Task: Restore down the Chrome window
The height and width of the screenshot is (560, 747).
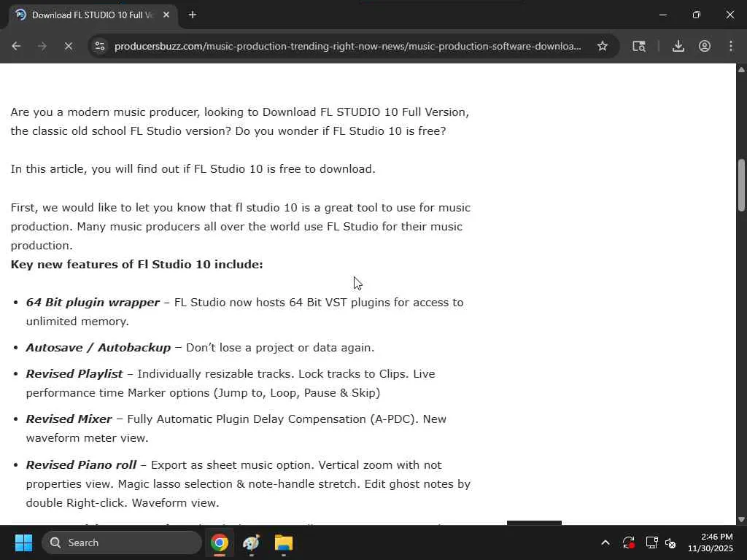Action: click(697, 15)
